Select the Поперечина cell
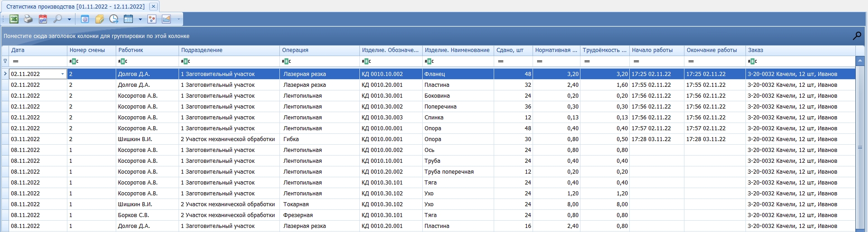This screenshot has width=868, height=232. (458, 106)
